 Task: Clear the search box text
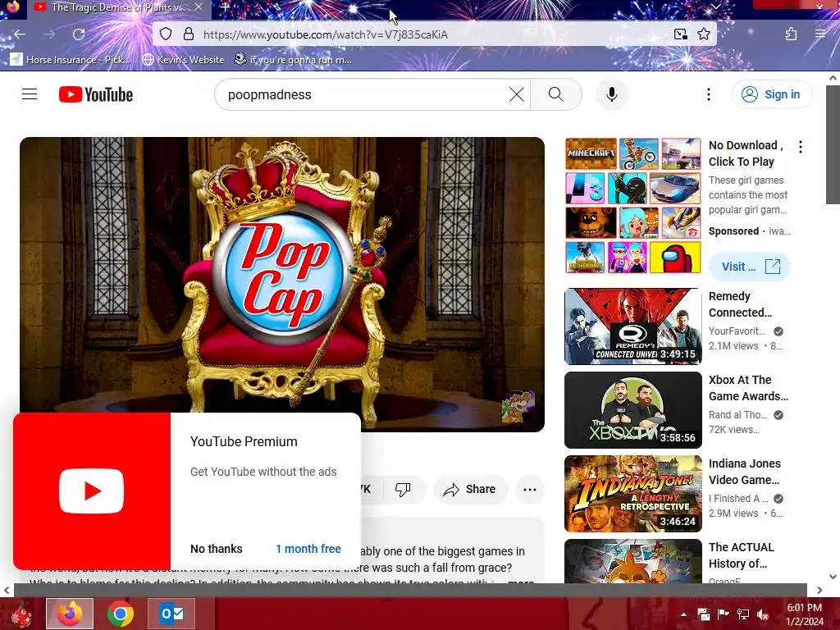click(517, 94)
